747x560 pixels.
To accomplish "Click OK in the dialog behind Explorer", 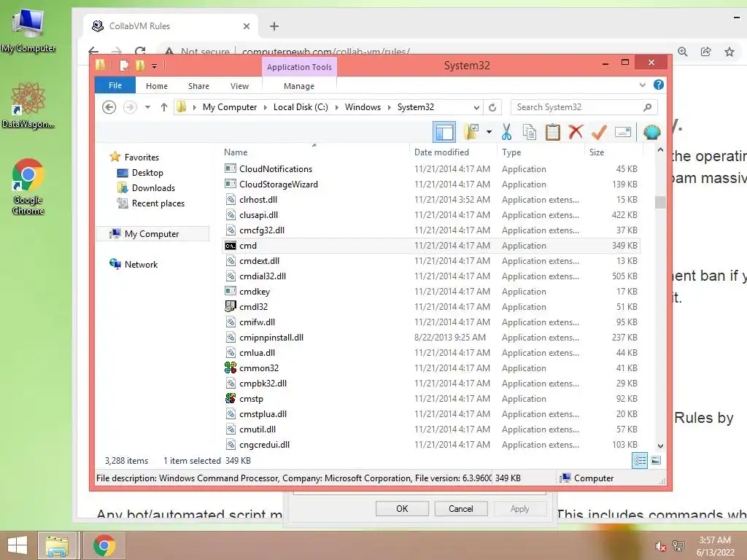I will tap(402, 508).
